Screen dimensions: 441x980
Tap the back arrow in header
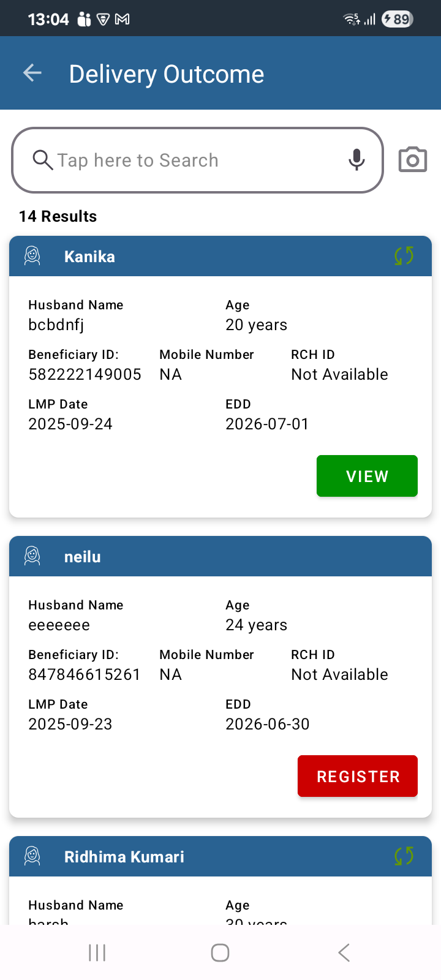pos(32,73)
